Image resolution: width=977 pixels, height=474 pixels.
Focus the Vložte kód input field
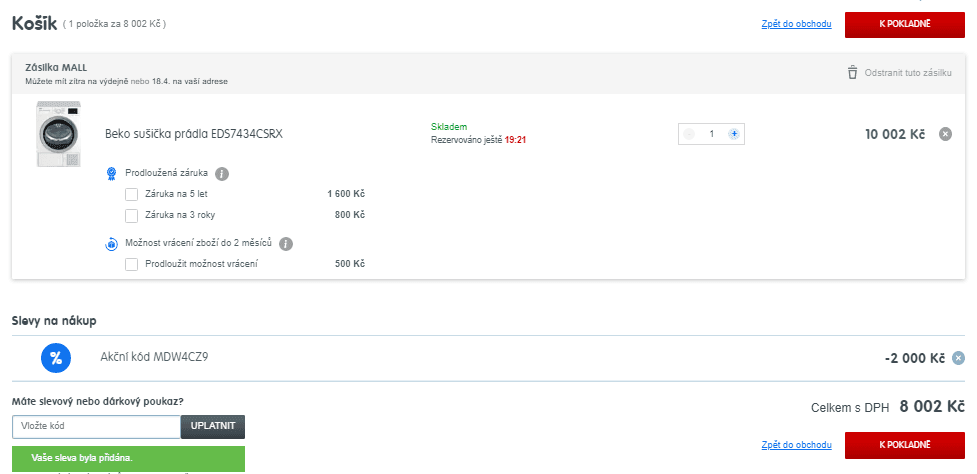click(97, 427)
